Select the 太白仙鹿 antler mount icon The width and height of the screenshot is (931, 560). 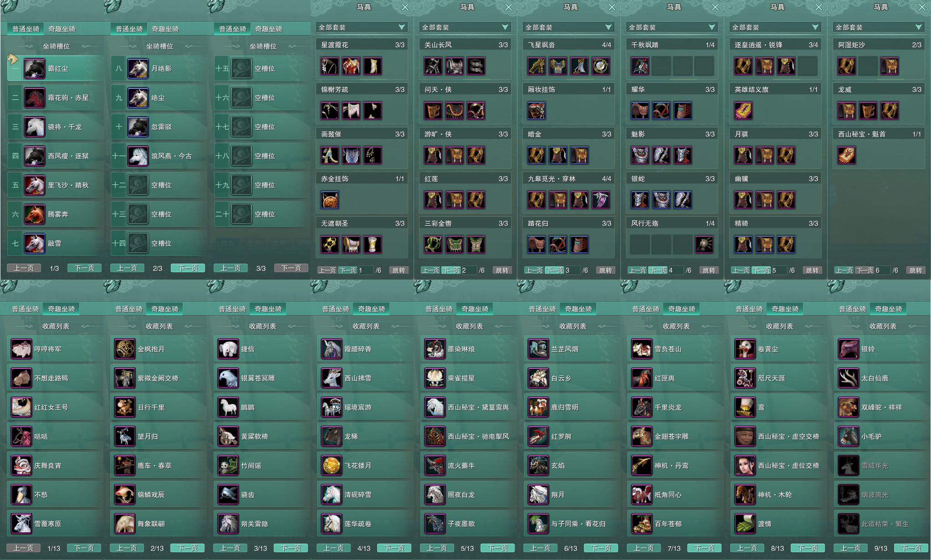click(x=848, y=378)
